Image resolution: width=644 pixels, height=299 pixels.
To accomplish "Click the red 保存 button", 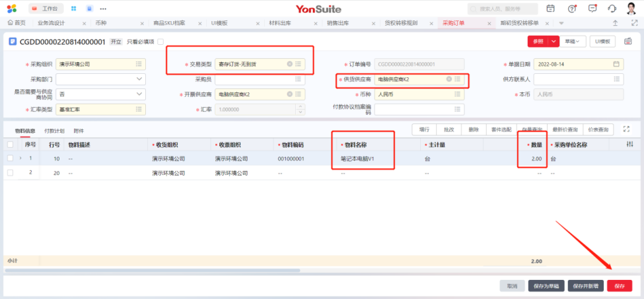I will coord(619,286).
